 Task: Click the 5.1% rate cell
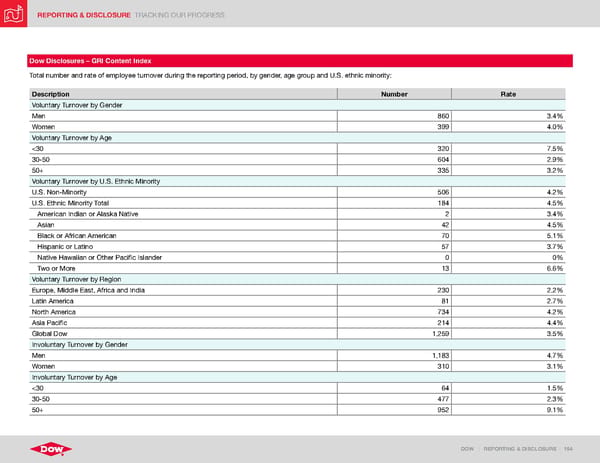click(x=509, y=236)
